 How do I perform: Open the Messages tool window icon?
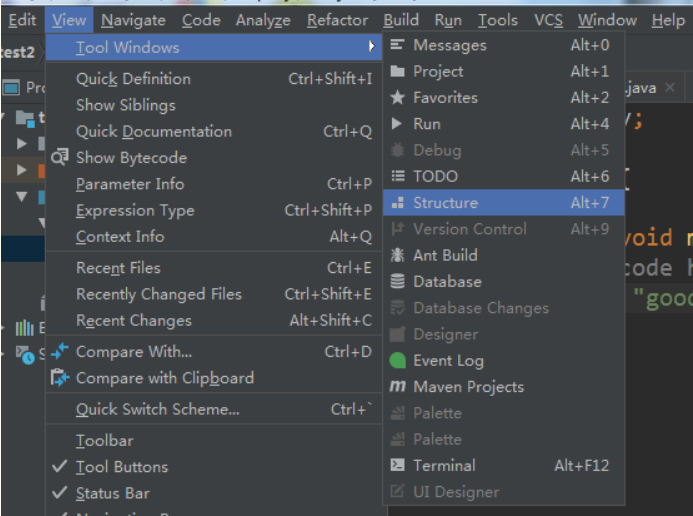coord(397,45)
